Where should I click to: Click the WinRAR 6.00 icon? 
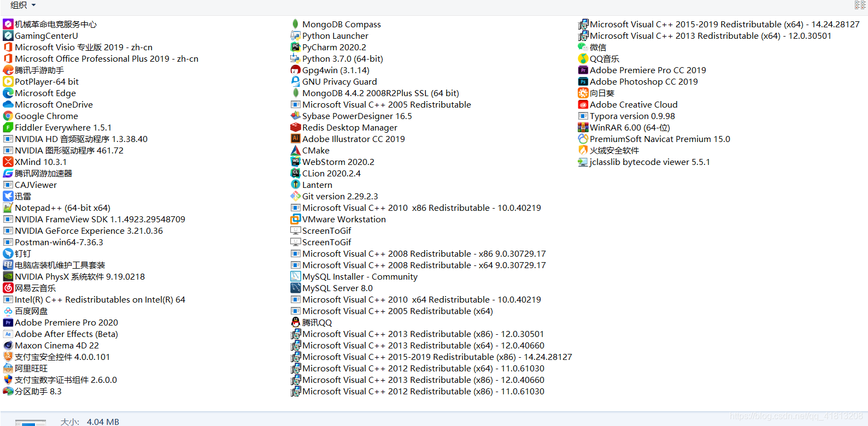(583, 127)
